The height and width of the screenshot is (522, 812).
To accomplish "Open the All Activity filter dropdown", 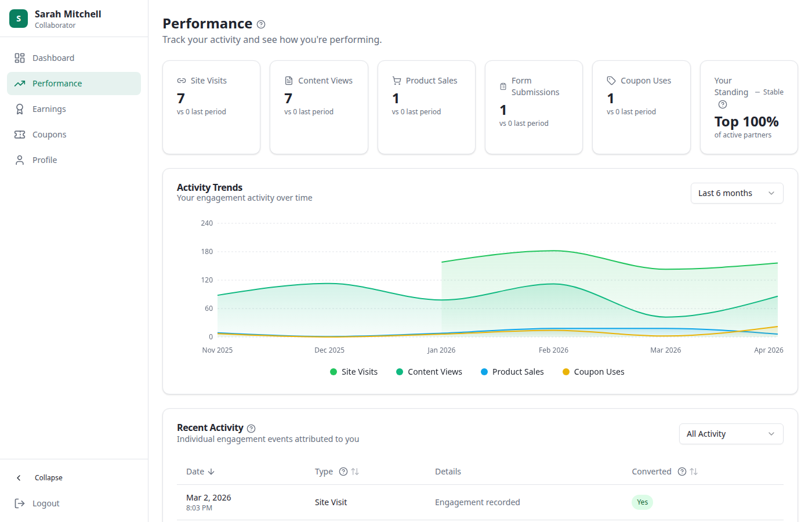I will click(731, 434).
